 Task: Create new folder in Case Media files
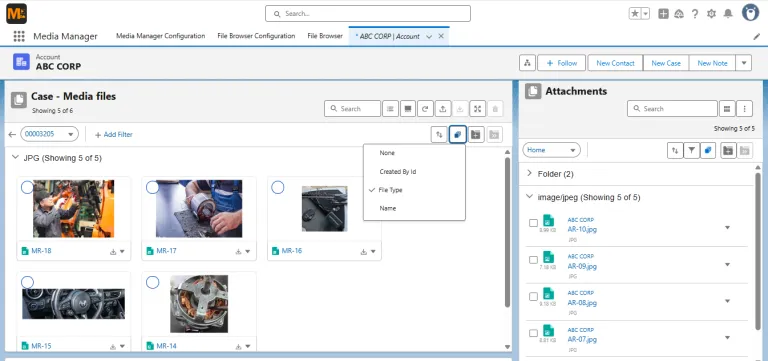click(476, 134)
